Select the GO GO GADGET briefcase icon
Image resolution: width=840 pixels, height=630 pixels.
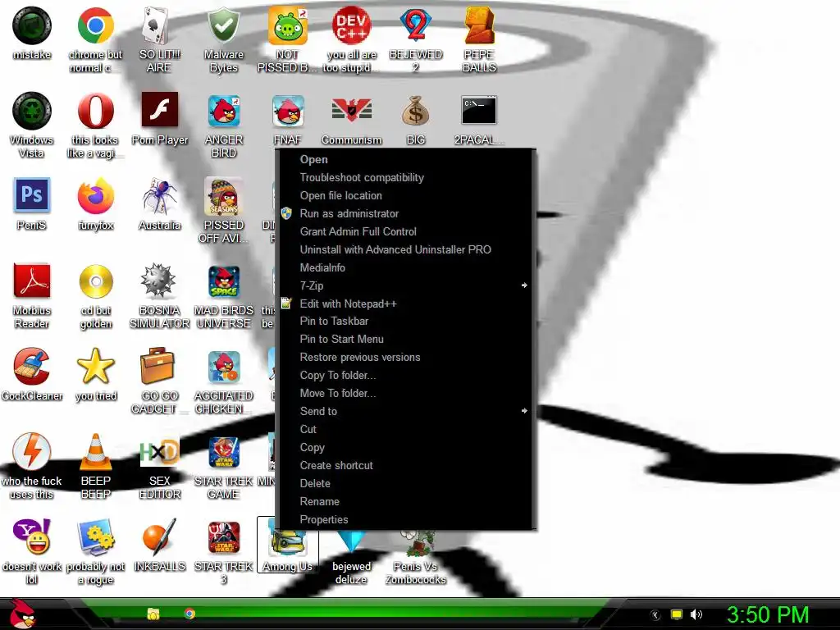157,366
